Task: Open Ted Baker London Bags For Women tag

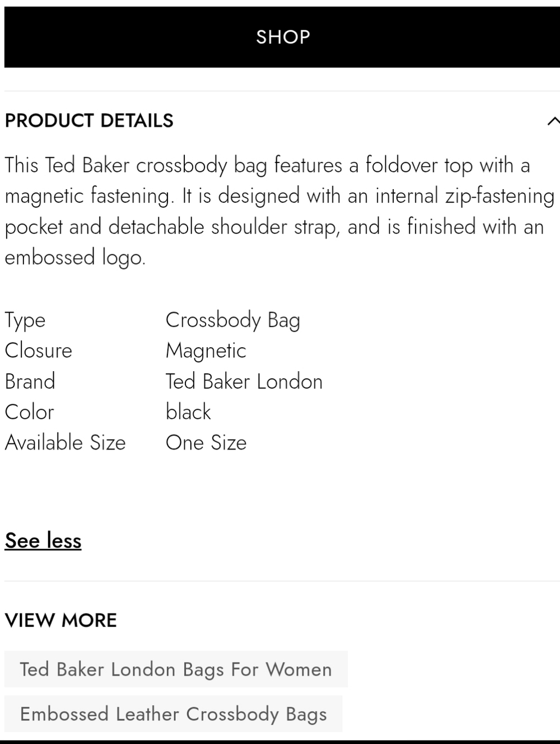Action: point(176,669)
